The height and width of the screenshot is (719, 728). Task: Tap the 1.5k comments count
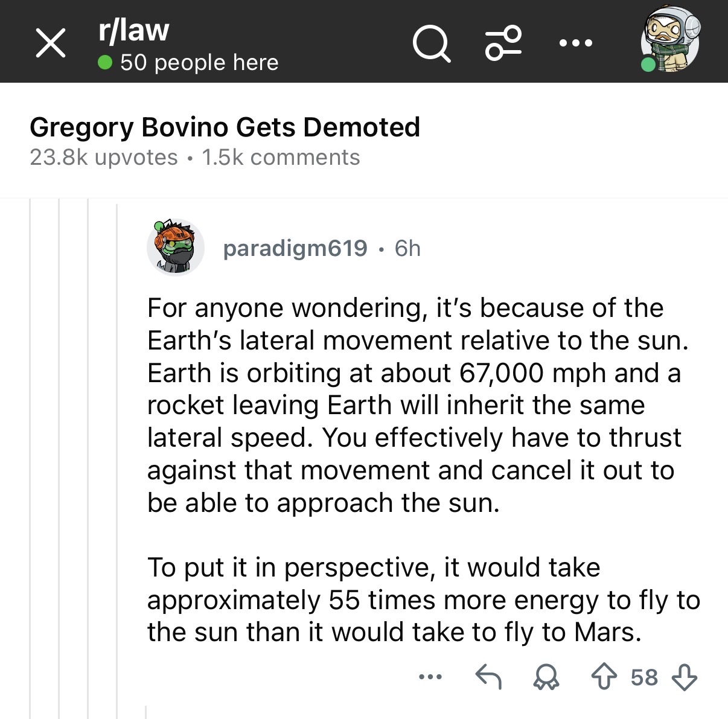(281, 158)
